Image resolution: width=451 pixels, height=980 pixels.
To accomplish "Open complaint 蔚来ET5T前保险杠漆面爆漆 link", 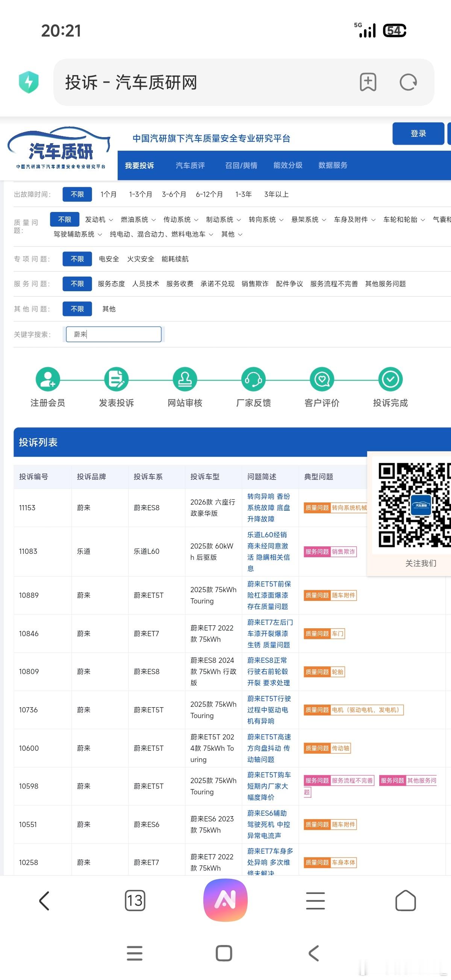I will [x=269, y=595].
